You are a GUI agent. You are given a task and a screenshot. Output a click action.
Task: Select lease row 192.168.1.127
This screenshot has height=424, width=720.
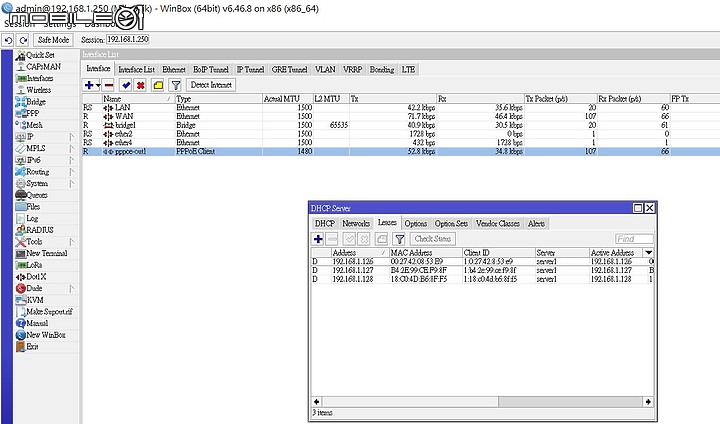coord(483,270)
